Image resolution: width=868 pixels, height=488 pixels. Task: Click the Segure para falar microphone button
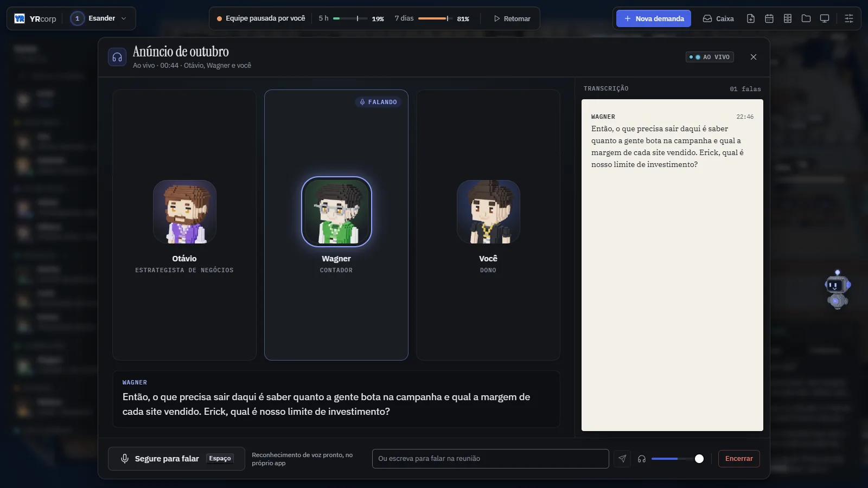point(176,459)
